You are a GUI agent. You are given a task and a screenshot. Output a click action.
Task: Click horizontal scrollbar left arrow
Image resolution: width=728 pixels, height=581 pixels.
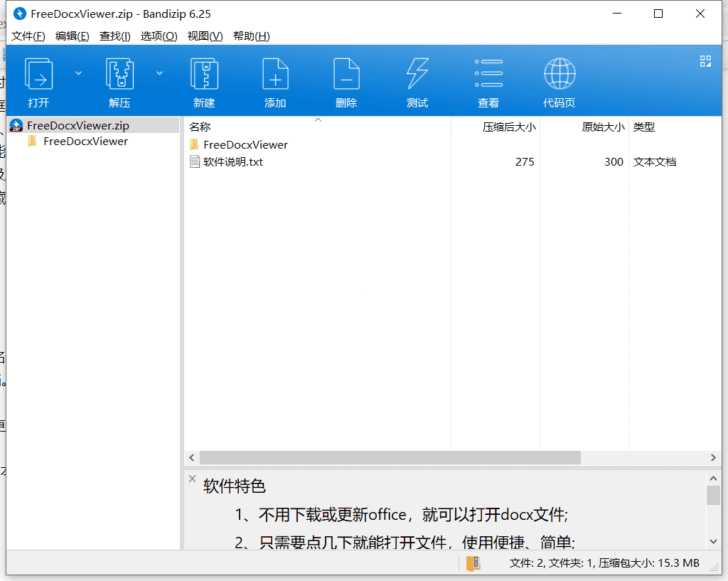[x=192, y=457]
